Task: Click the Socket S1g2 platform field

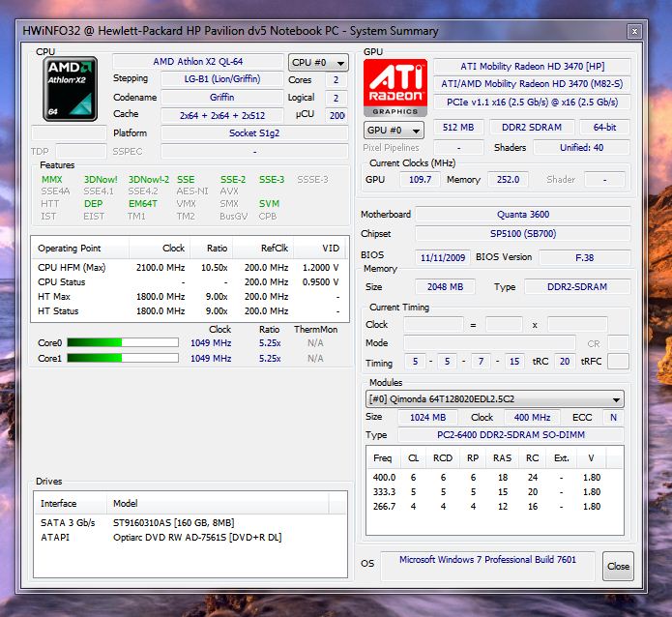Action: 254,132
